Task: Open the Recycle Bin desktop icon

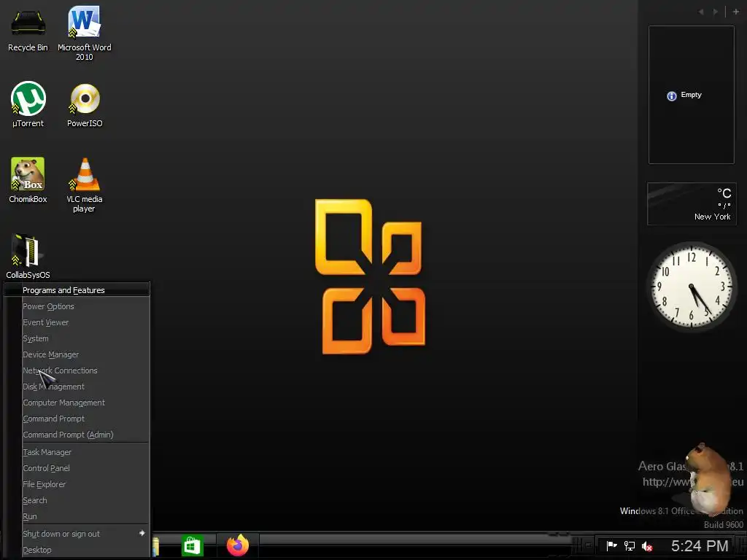Action: [x=28, y=29]
